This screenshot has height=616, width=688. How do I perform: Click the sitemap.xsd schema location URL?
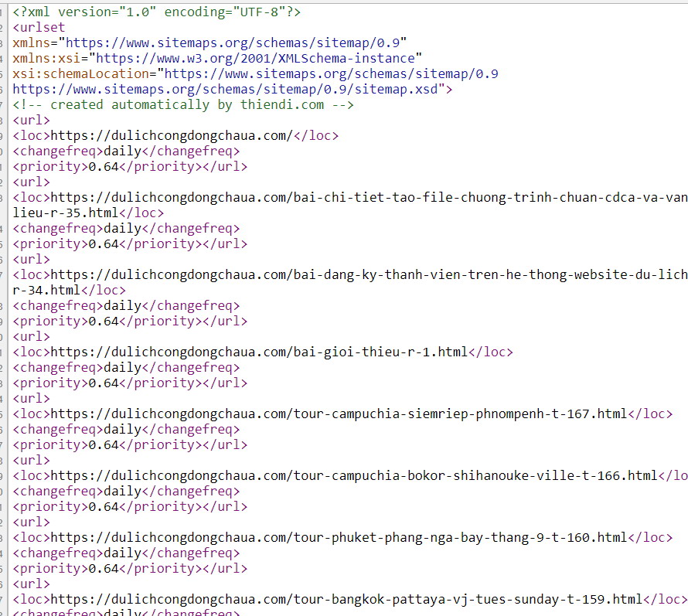click(225, 89)
